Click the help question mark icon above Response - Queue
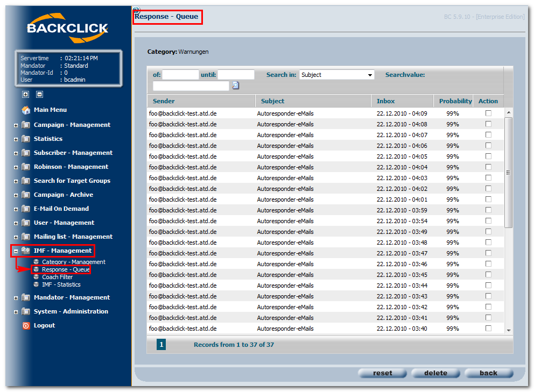Screen dimensions: 534x392 [x=137, y=10]
